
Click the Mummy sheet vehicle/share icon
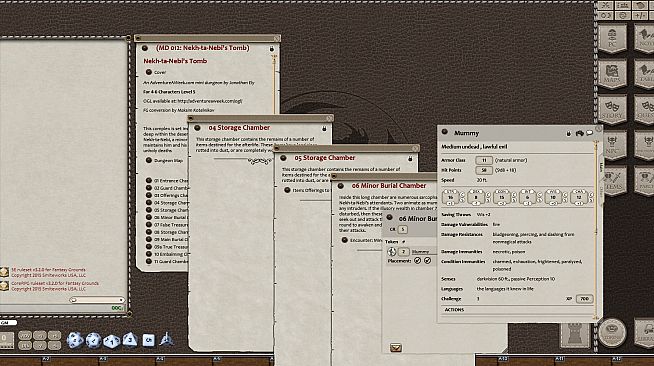579,133
